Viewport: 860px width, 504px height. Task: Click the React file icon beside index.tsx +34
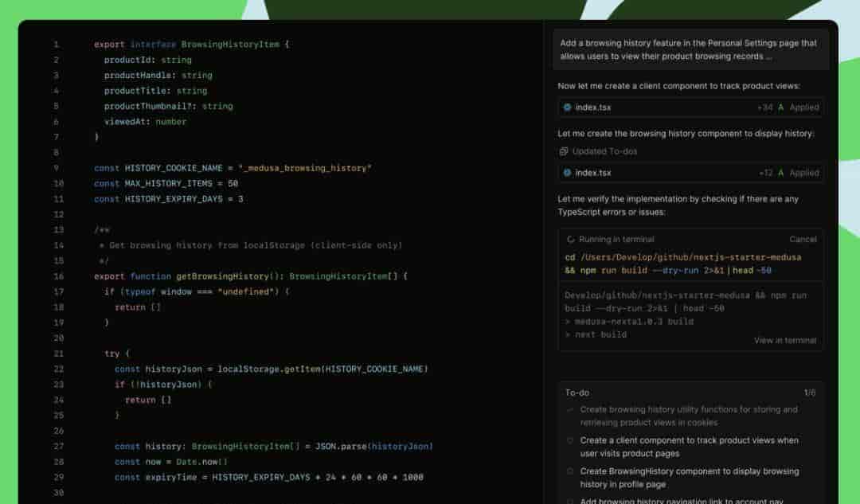567,107
